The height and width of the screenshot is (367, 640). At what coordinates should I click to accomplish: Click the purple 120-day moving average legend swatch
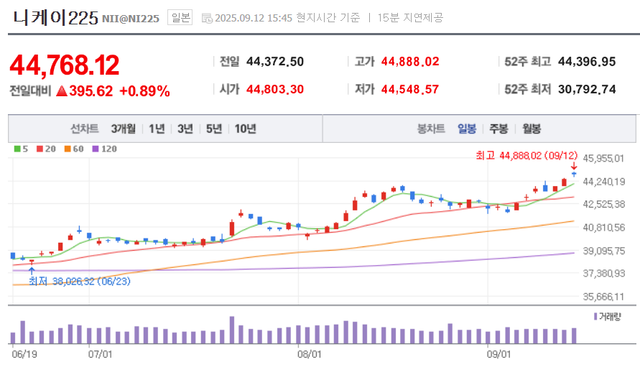[96, 149]
